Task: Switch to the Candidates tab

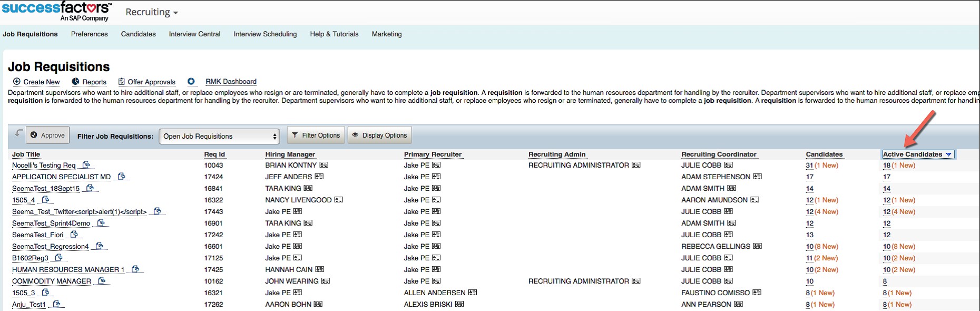Action: 138,34
